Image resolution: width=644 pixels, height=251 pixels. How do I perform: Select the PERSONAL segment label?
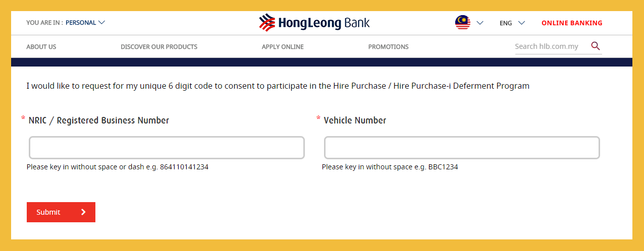coord(81,23)
